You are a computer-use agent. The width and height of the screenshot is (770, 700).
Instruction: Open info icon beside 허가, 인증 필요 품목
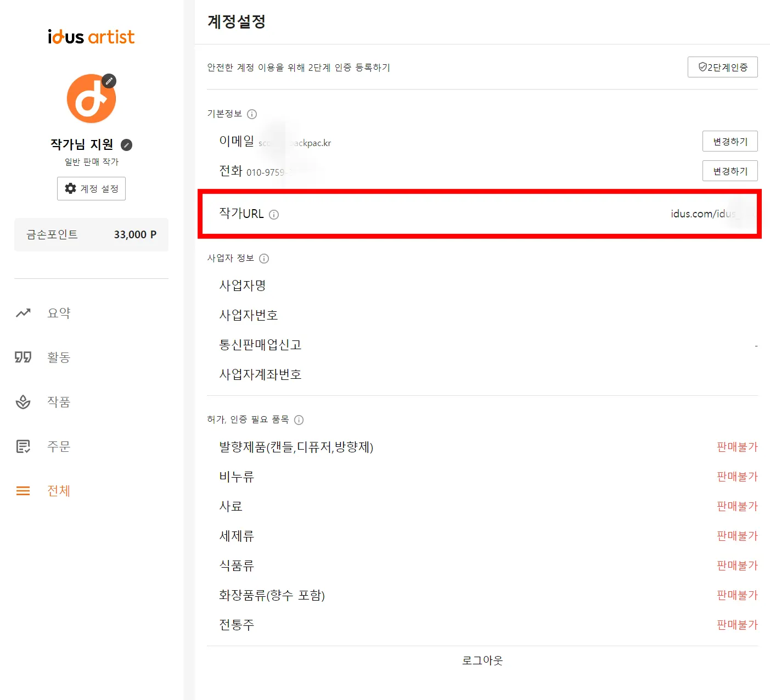[x=299, y=420]
